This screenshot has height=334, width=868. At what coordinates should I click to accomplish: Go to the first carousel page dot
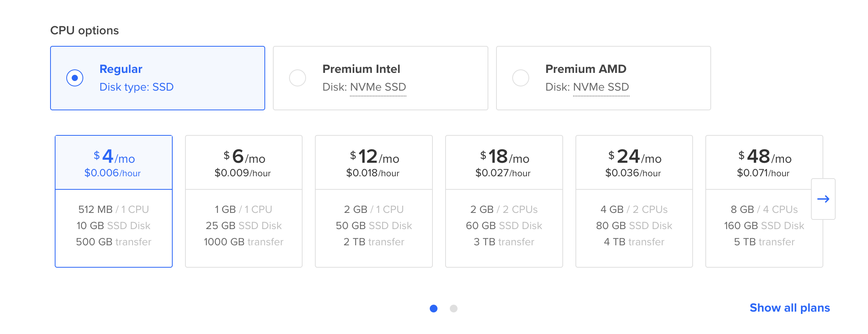click(434, 309)
